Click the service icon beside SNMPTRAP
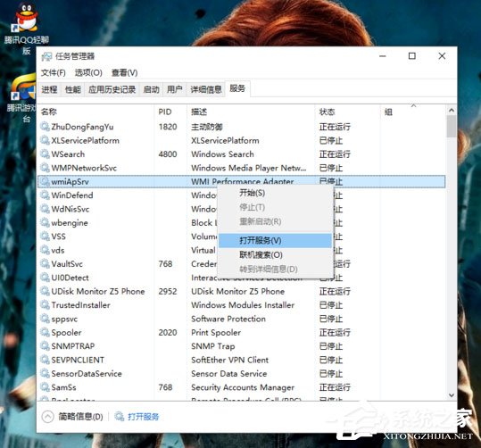Image resolution: width=481 pixels, height=448 pixels. coord(45,346)
